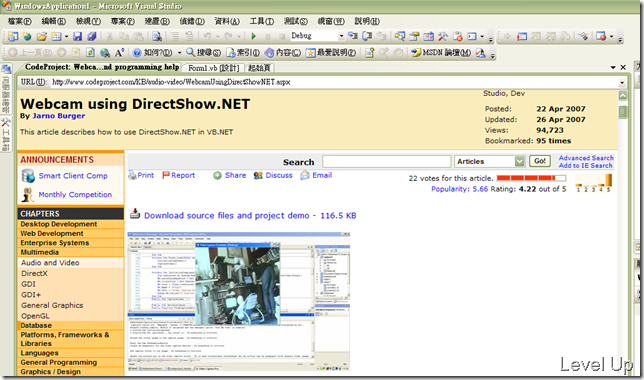Click the Open File folder icon
Image resolution: width=644 pixels, height=380 pixels.
(x=41, y=37)
